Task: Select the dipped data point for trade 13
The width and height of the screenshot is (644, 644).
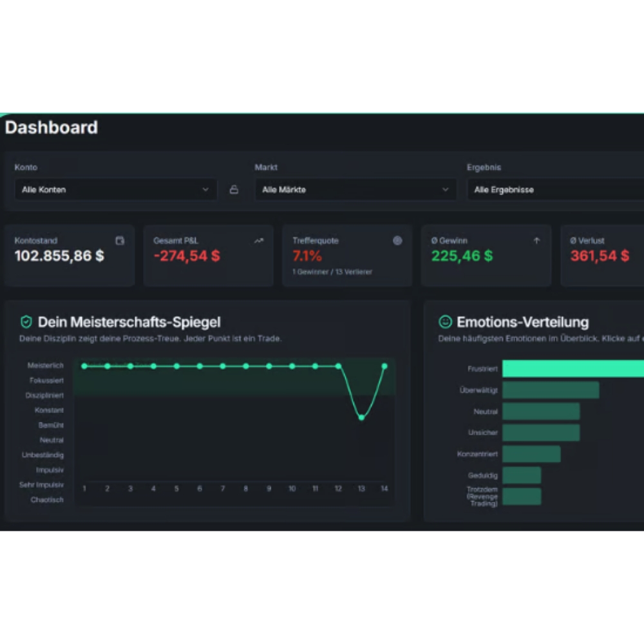Action: click(361, 417)
